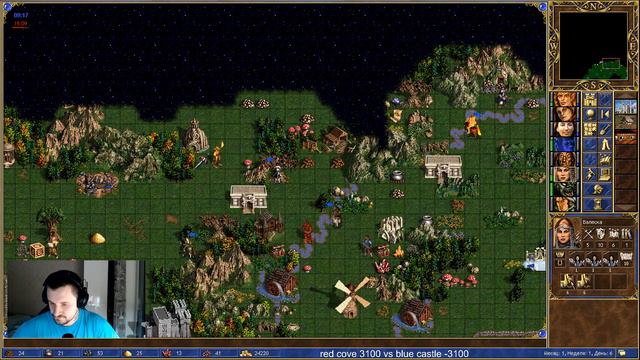
Task: Open system options computer button
Action: click(x=605, y=175)
